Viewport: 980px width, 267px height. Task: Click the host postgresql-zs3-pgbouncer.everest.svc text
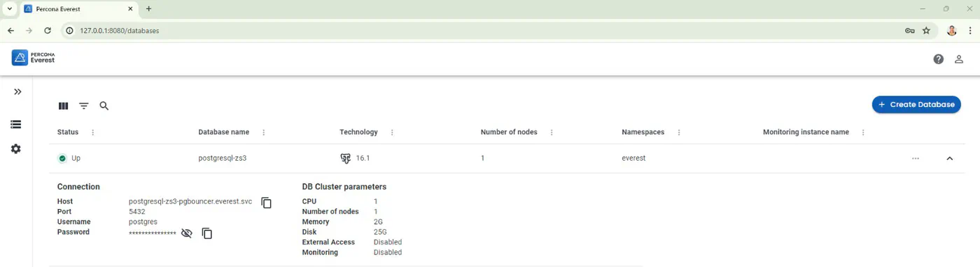190,201
